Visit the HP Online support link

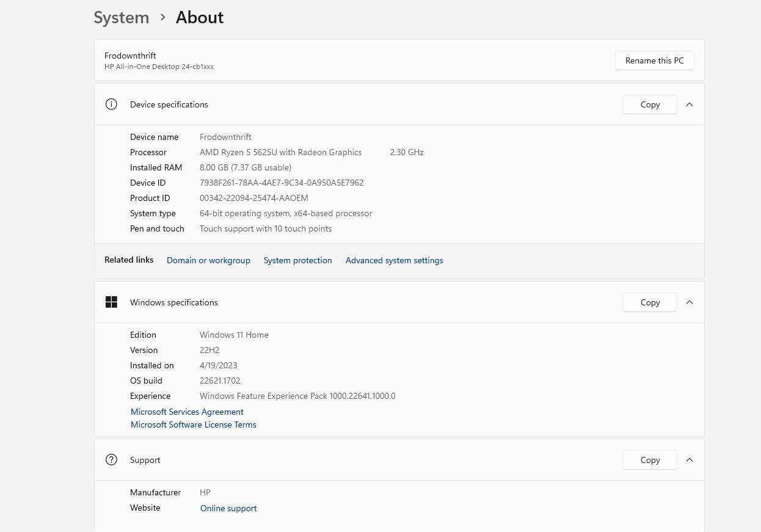click(x=228, y=508)
